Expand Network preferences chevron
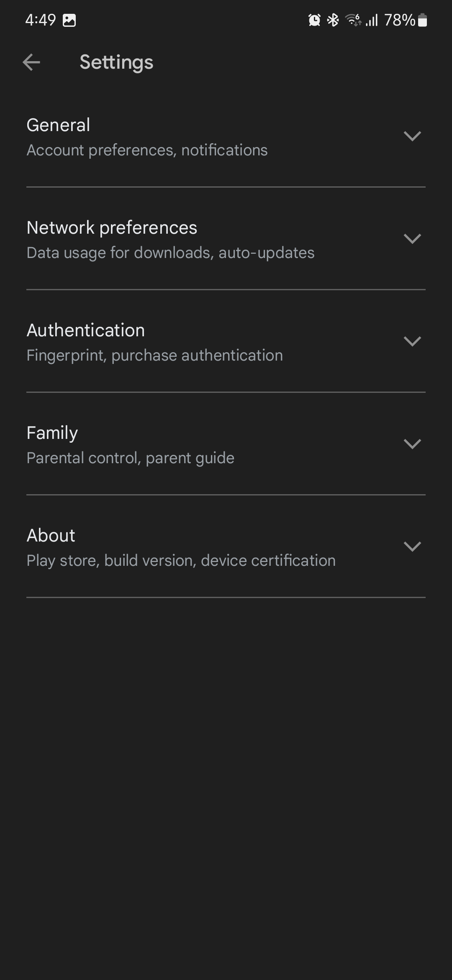This screenshot has width=452, height=980. (x=412, y=239)
